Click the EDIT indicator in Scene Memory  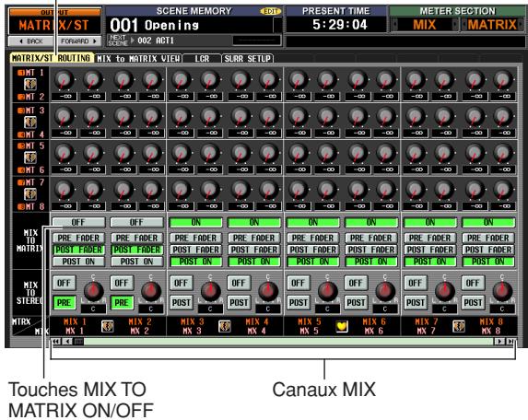pos(270,11)
